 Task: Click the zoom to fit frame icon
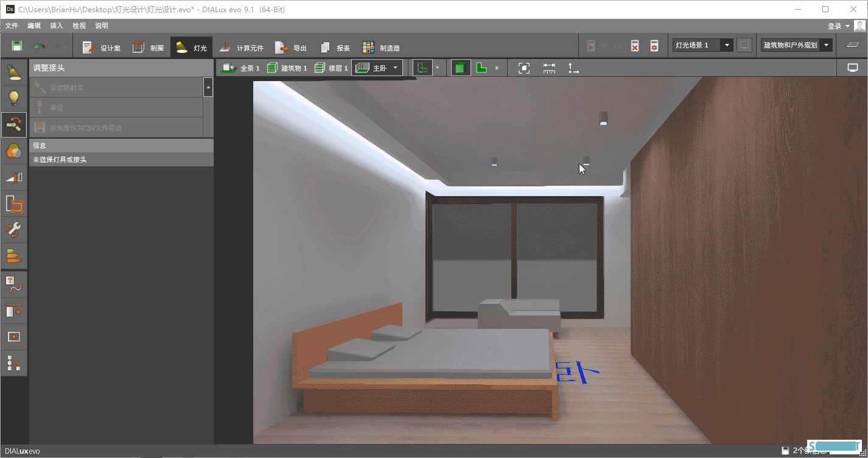(x=524, y=68)
